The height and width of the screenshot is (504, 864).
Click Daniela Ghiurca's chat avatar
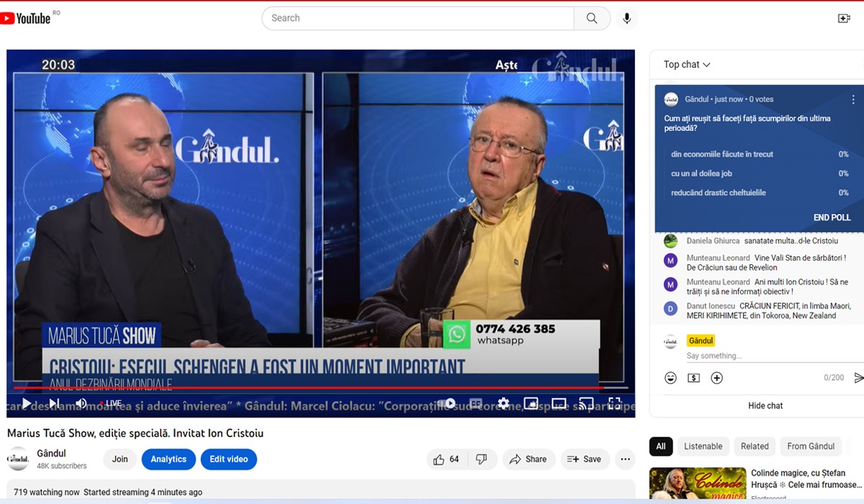click(x=670, y=241)
